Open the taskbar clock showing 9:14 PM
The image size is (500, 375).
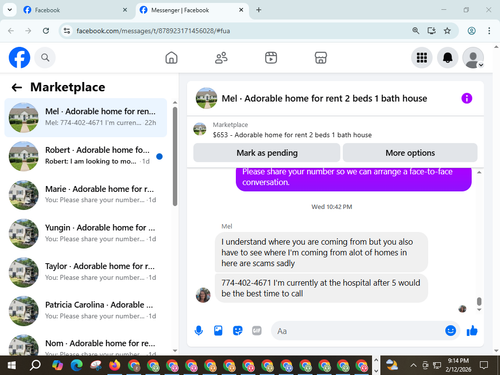458,365
